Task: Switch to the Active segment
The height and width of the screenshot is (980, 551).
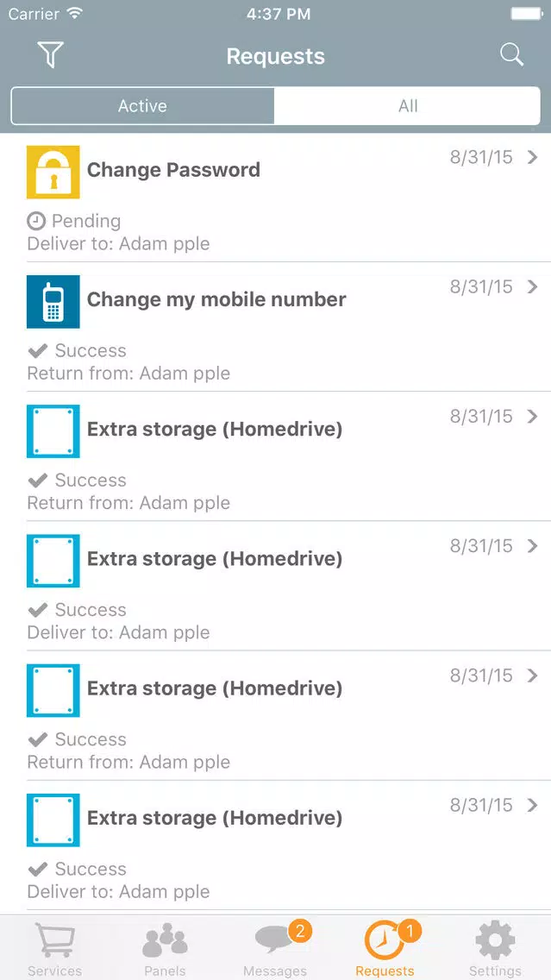Action: [x=142, y=105]
